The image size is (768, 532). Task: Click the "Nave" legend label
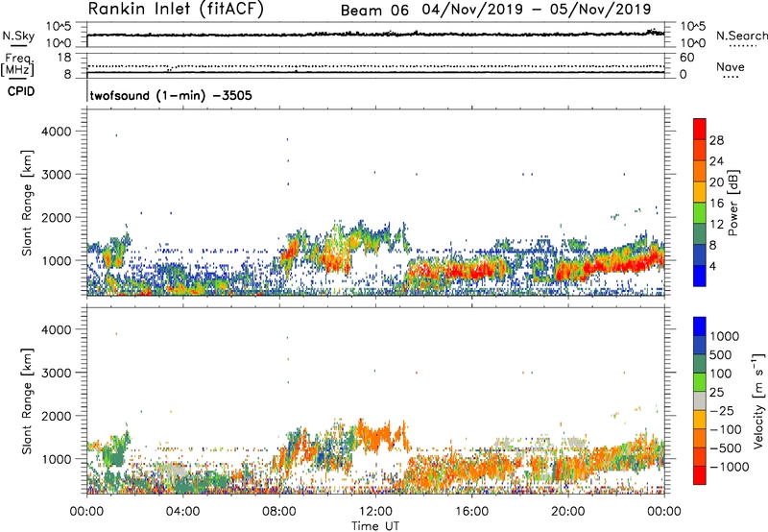pos(730,67)
